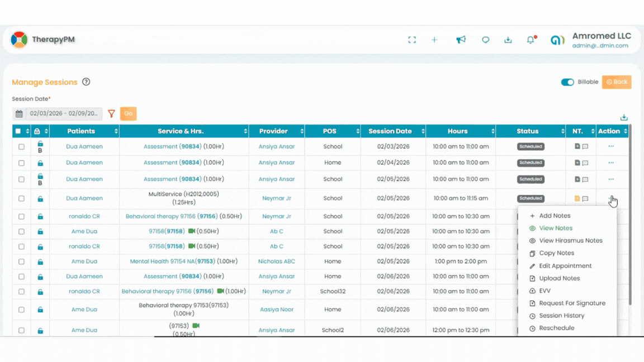Click the header download icon
This screenshot has width=644, height=362.
(508, 40)
